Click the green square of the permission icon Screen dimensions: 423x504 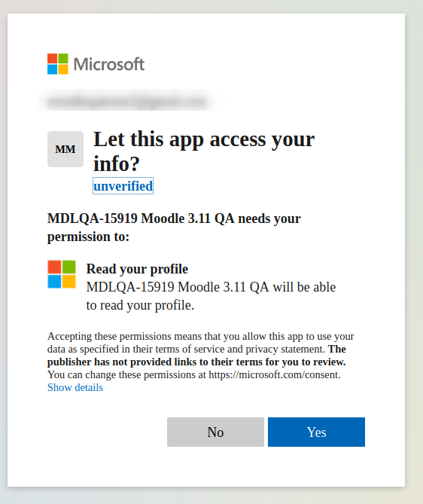point(68,267)
